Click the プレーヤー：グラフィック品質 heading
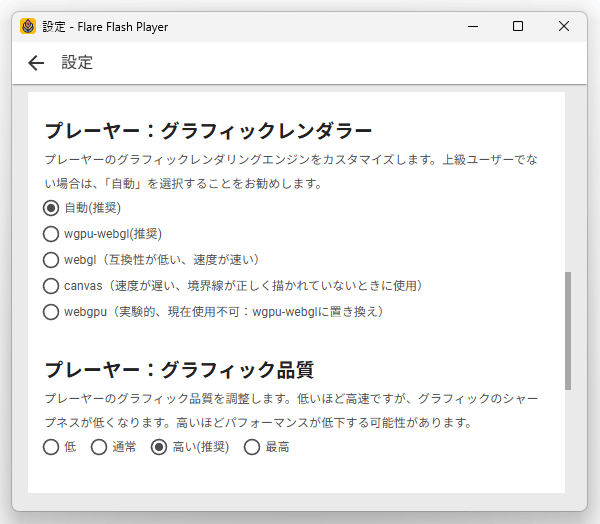Image resolution: width=600 pixels, height=524 pixels. [179, 370]
